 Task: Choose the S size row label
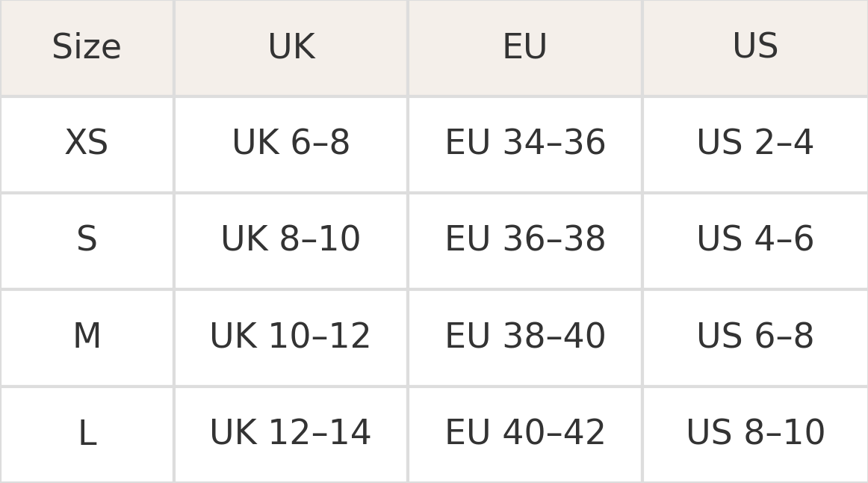point(87,240)
